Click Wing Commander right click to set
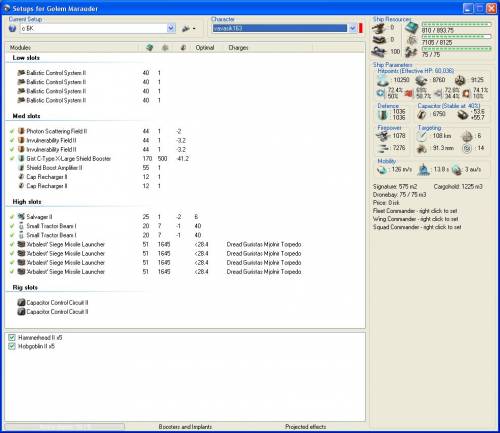This screenshot has width=500, height=433. [x=416, y=219]
